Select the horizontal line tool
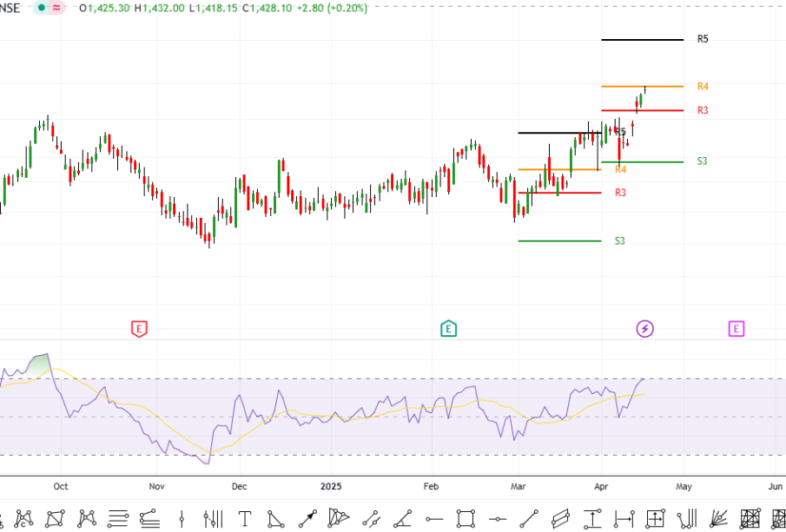The height and width of the screenshot is (532, 786). tap(498, 519)
